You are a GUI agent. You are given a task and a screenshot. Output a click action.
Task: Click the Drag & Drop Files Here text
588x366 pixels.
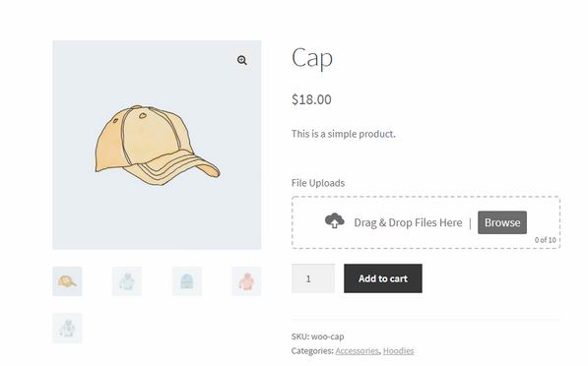click(408, 222)
